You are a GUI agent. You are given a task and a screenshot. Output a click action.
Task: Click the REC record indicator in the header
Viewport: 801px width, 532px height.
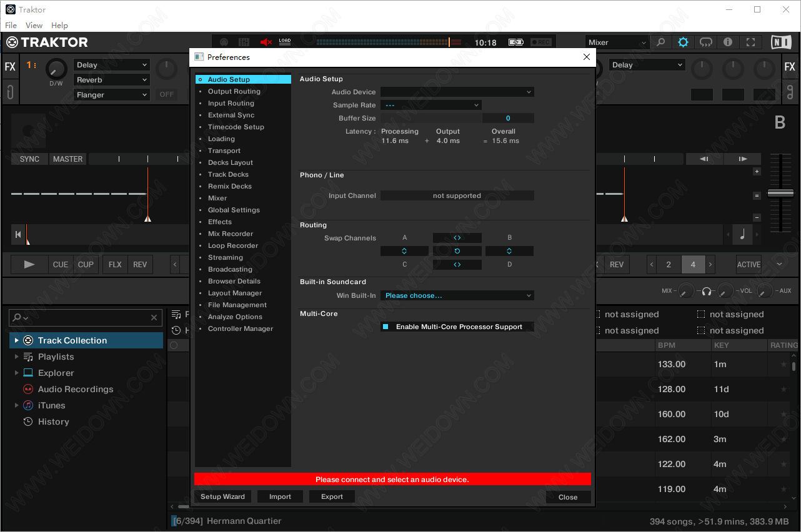tap(541, 42)
